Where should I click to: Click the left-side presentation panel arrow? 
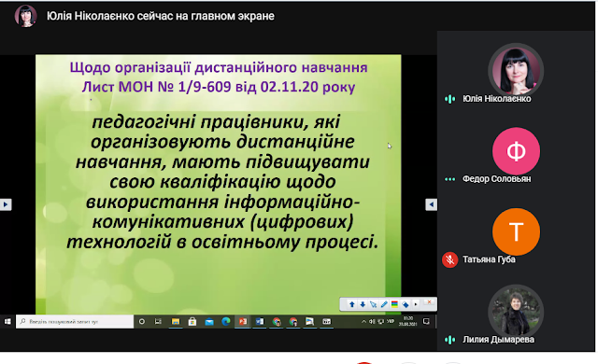[6, 204]
